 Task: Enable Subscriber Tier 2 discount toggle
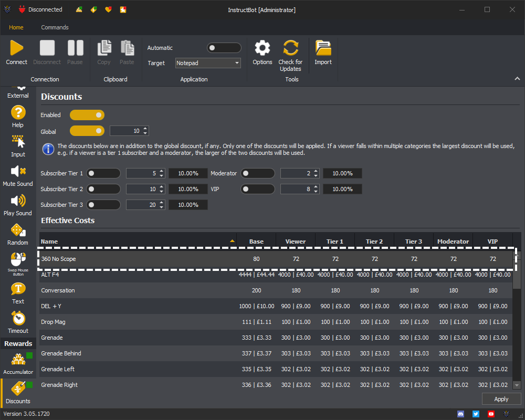click(x=103, y=189)
